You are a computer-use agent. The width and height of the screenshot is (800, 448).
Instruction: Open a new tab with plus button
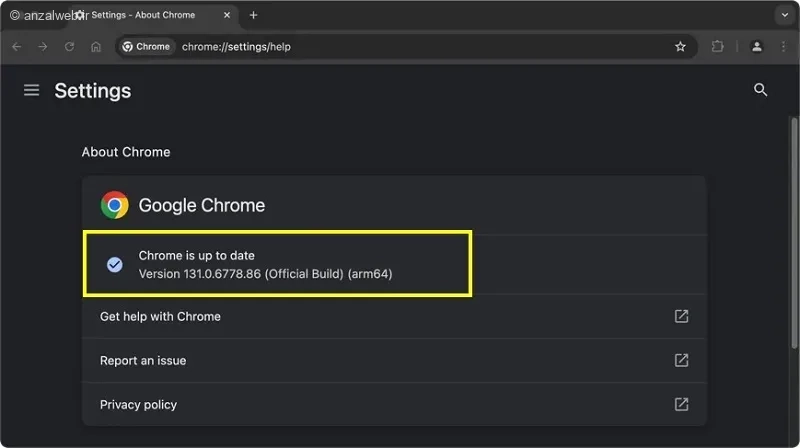pos(254,15)
